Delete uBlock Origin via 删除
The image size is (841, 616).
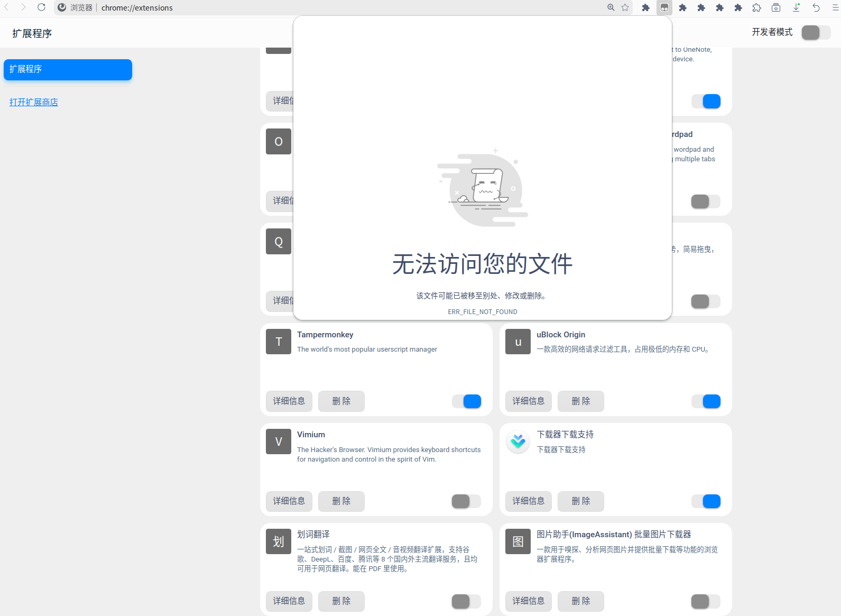pos(581,401)
